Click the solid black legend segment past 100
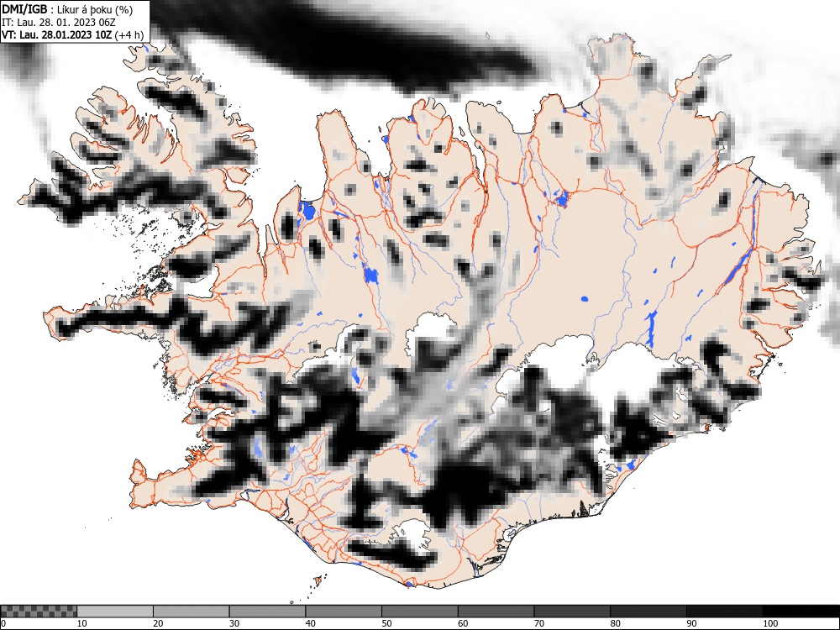Image resolution: width=840 pixels, height=630 pixels. 801,612
